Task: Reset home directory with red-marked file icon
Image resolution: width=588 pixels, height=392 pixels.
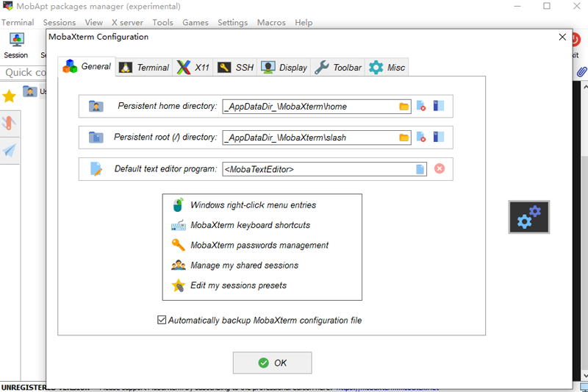Action: (x=421, y=106)
